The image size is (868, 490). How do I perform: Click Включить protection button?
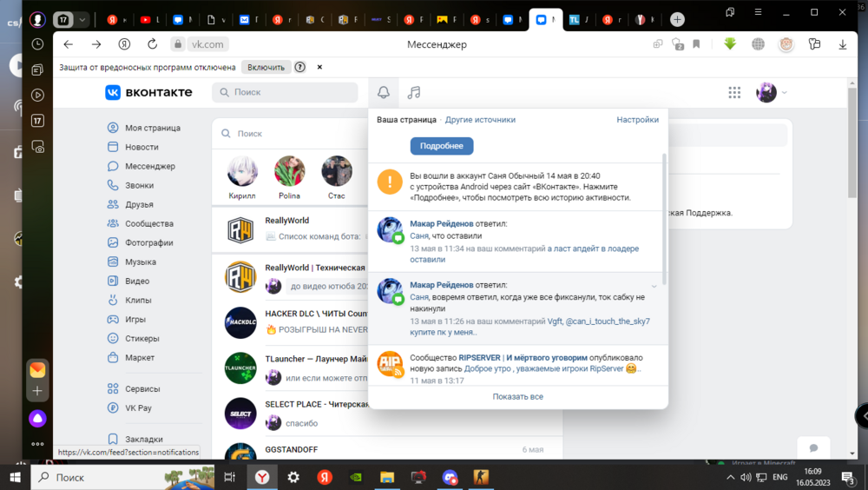tap(266, 67)
